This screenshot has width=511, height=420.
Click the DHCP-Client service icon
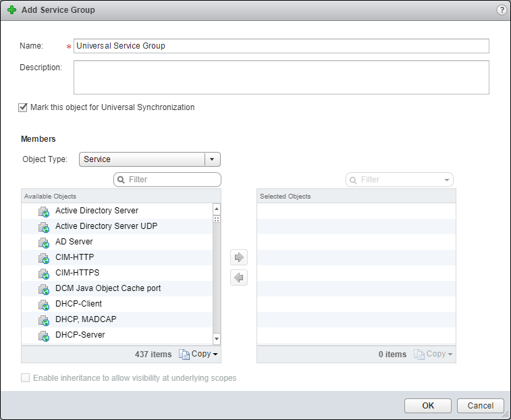pyautogui.click(x=44, y=305)
